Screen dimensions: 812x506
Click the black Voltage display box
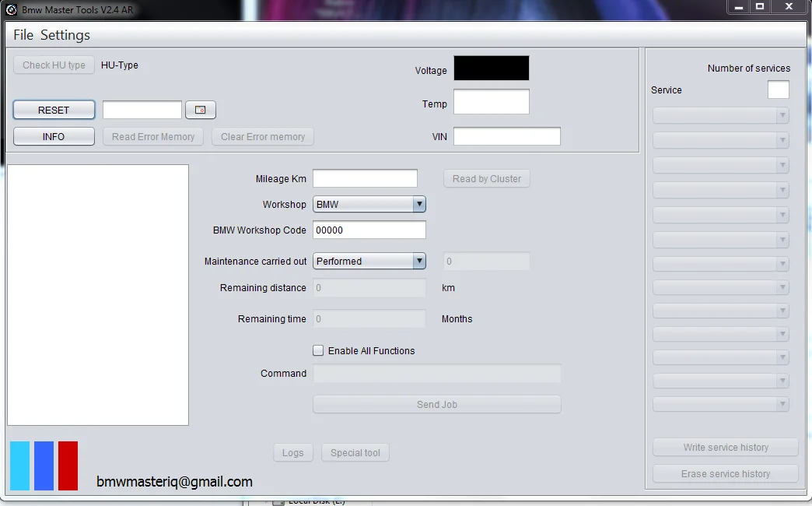click(x=491, y=69)
